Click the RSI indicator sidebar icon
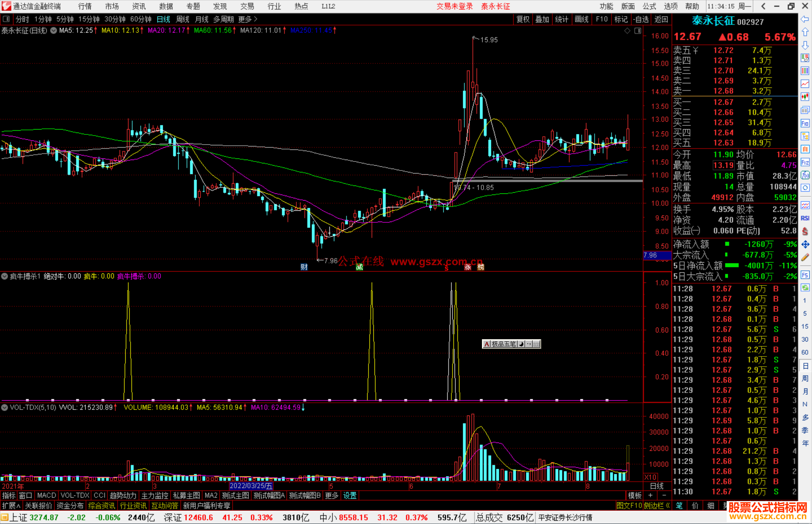Image resolution: width=812 pixels, height=524 pixels. point(805,218)
